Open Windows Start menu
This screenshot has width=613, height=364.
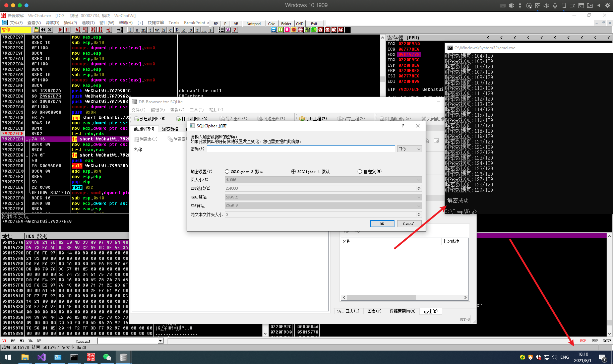point(8,357)
